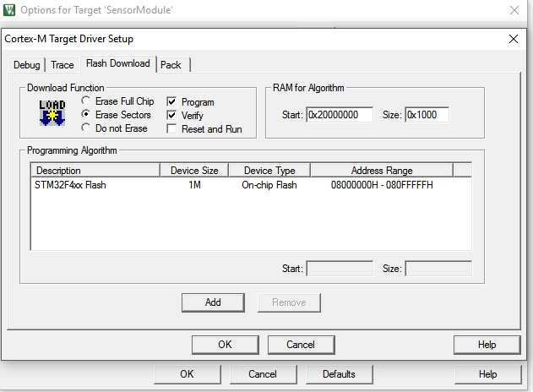Click the Add algorithm button

213,302
